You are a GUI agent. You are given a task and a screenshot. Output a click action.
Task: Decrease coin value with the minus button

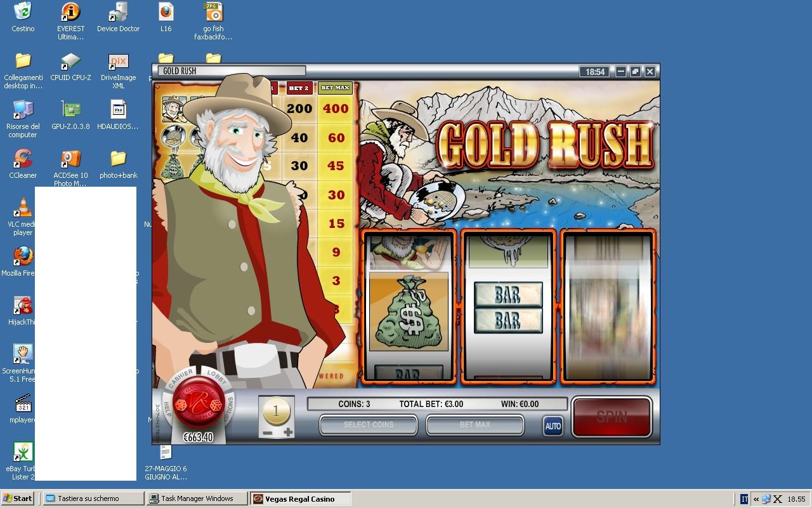coord(268,433)
